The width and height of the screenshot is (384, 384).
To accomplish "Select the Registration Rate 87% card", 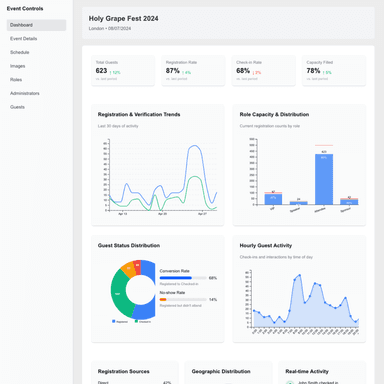I will pos(193,71).
